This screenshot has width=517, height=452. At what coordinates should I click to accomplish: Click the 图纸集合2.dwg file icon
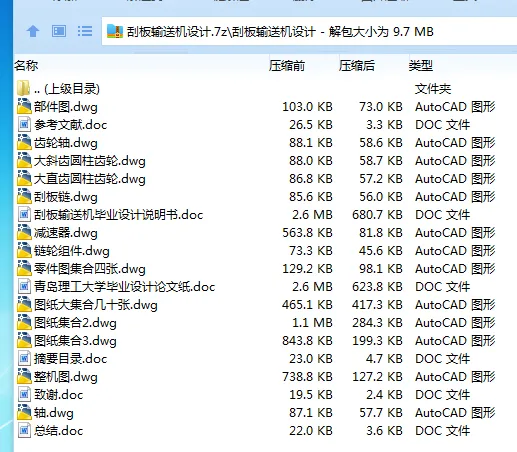pyautogui.click(x=24, y=322)
